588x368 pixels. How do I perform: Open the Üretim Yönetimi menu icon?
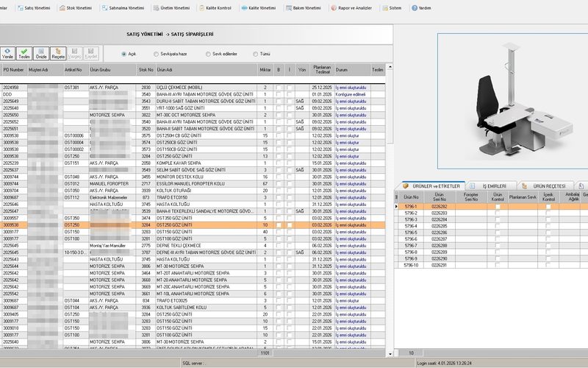point(156,8)
